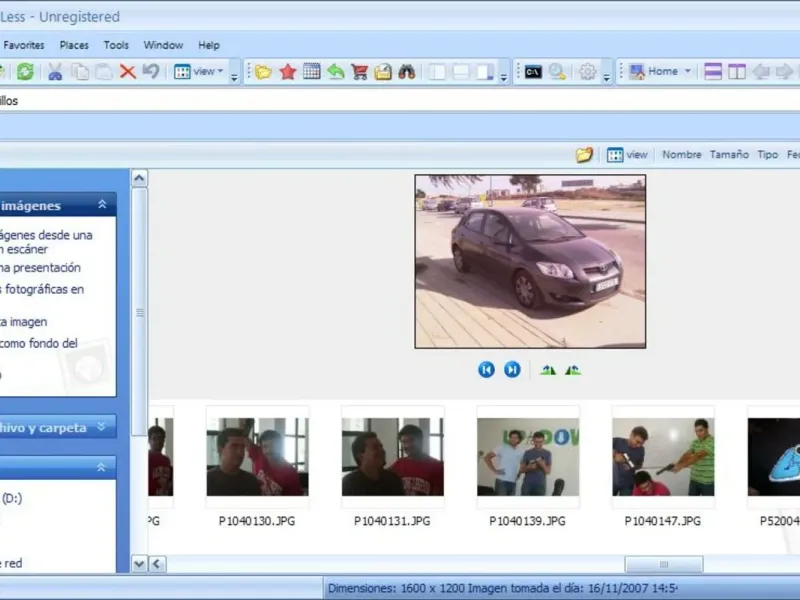Collapse the imágenes task panel

pos(102,205)
